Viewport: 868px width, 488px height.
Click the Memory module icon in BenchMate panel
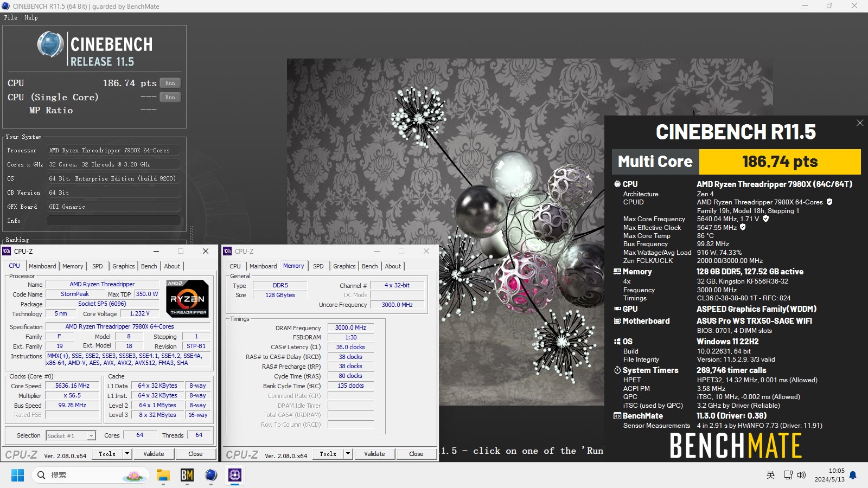(617, 272)
